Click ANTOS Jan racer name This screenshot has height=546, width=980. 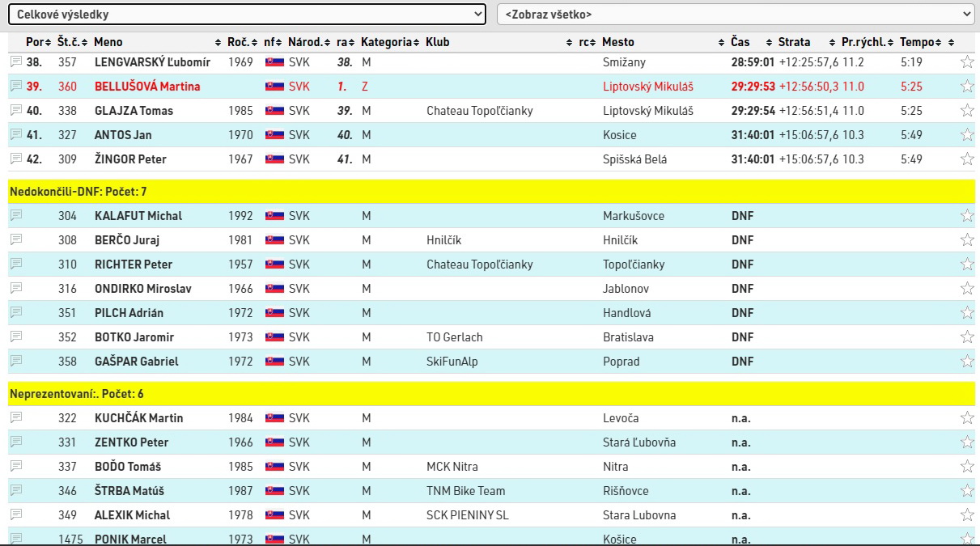coord(123,135)
